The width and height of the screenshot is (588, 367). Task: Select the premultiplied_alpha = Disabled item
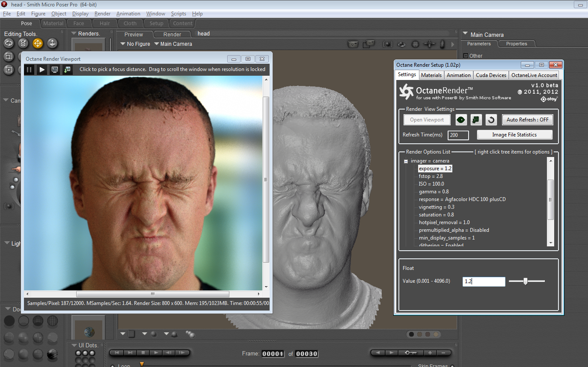click(x=454, y=230)
